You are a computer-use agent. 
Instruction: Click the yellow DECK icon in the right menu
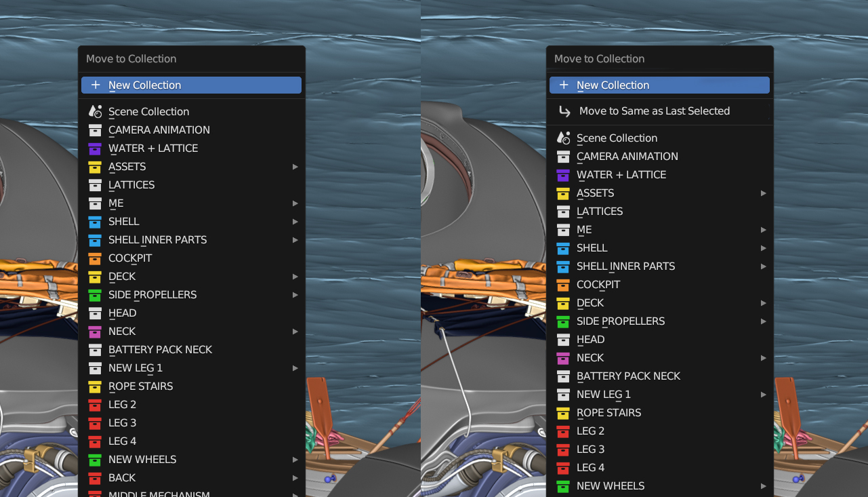point(563,303)
